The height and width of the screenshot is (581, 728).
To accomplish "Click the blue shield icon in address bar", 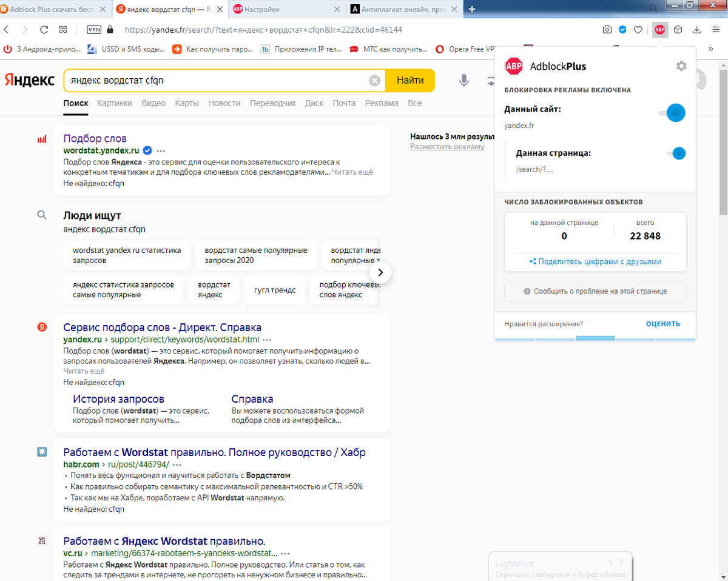I will 622,30.
